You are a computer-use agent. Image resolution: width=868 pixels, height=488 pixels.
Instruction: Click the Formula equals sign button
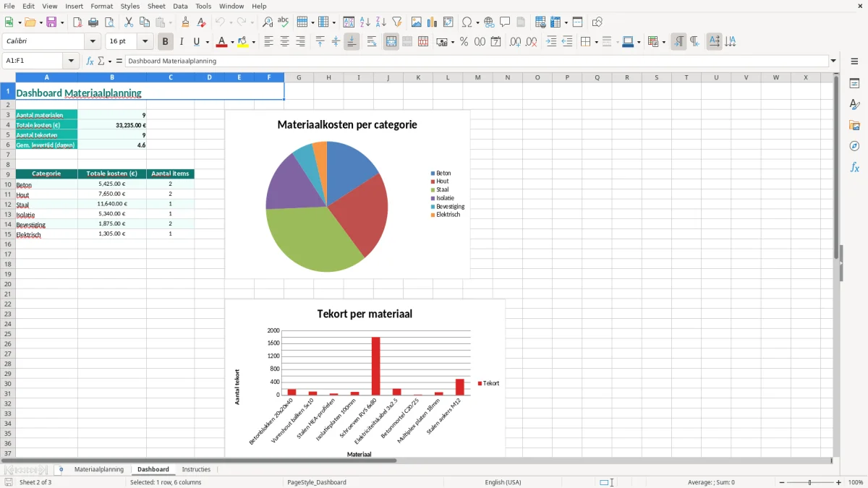(x=119, y=61)
